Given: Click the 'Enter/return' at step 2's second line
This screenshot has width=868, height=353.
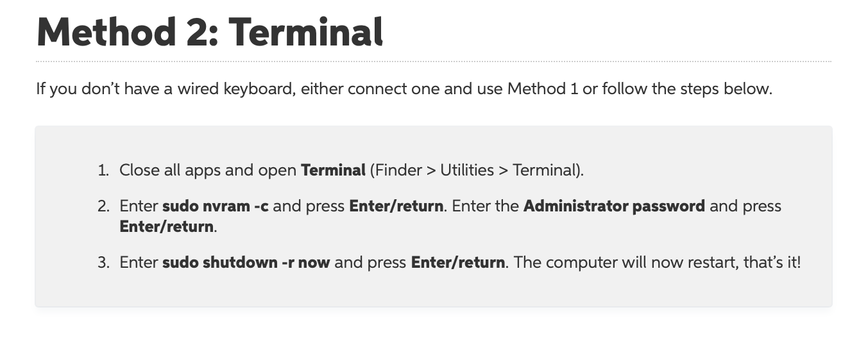Looking at the screenshot, I should (167, 226).
